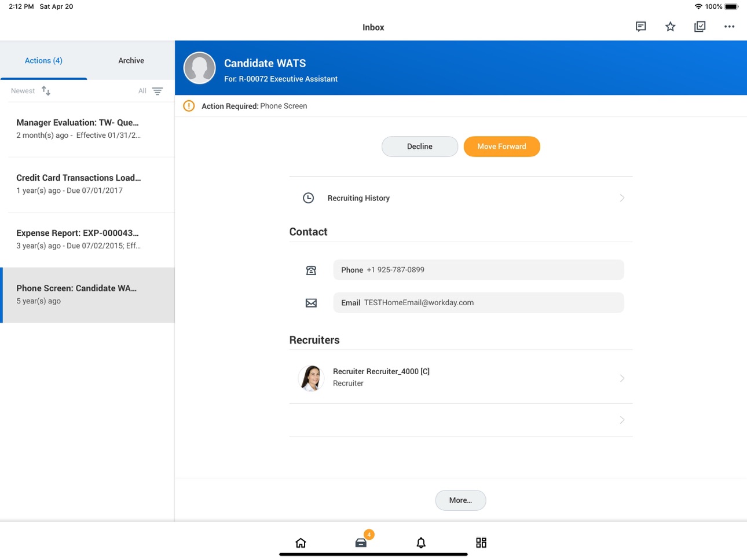Click the Move Forward button
747x560 pixels.
point(502,147)
